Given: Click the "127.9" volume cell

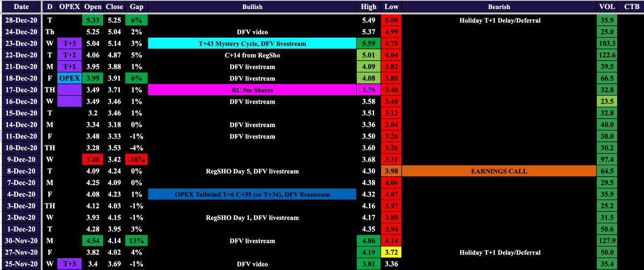Looking at the screenshot, I should 604,241.
